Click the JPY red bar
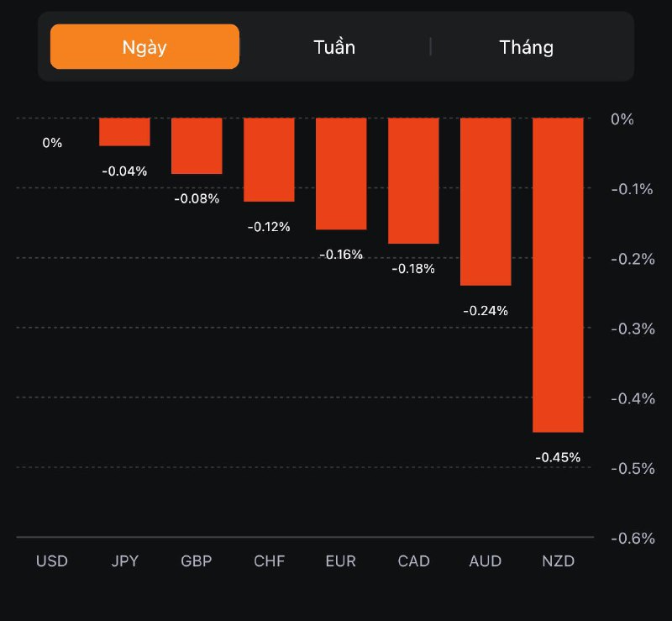672x621 pixels. pos(124,132)
